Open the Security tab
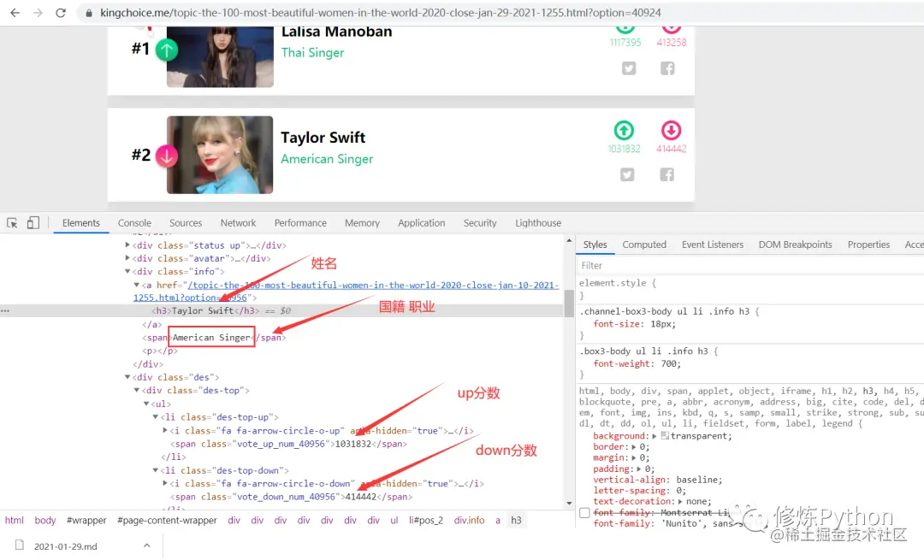Screen dimensions: 924x560 tap(480, 223)
